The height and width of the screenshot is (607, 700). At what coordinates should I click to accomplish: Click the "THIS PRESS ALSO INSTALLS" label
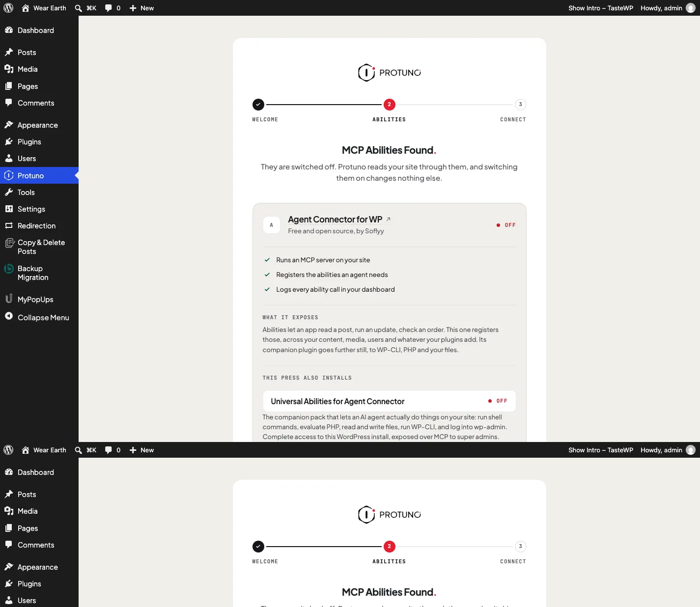[307, 378]
